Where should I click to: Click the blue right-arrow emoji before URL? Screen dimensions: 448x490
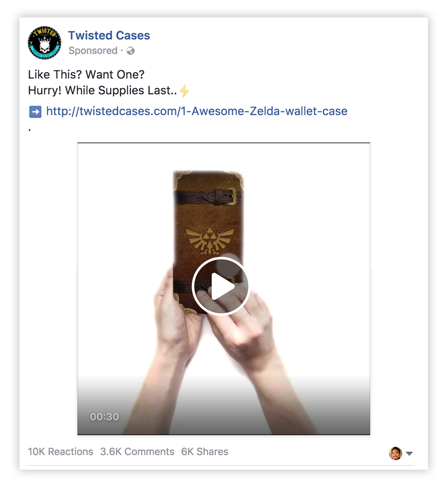[x=35, y=111]
